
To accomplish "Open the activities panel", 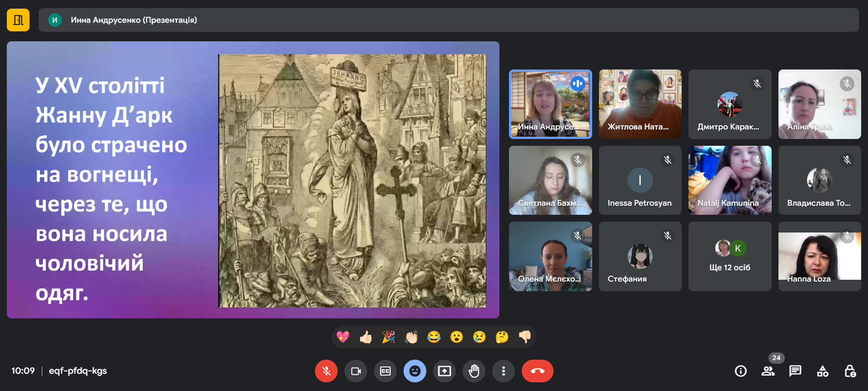I will [823, 371].
